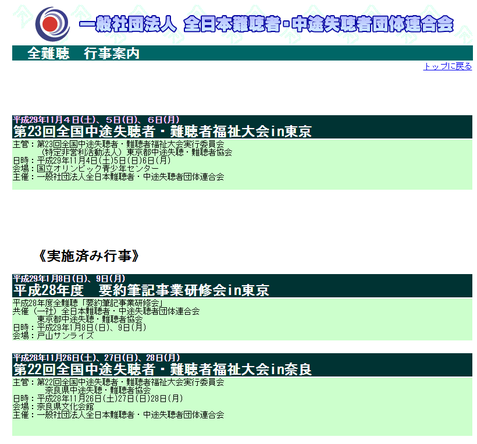Click the date 平成28年11月26日(土)、27日(日)、28日(月) header
Screen dimensions: 477x444
[96, 358]
